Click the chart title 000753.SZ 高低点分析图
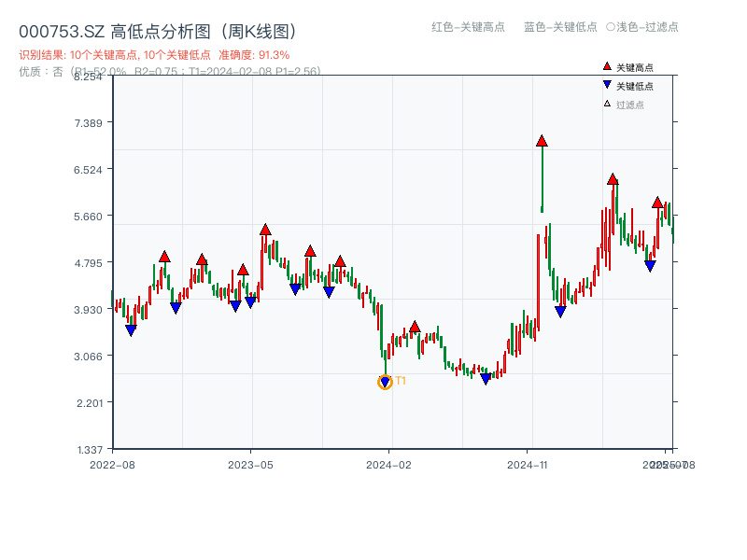 point(158,32)
